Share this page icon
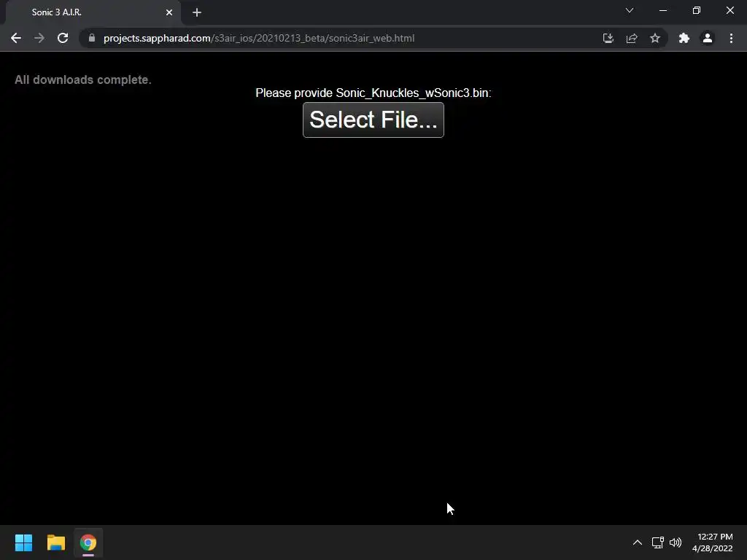 632,38
